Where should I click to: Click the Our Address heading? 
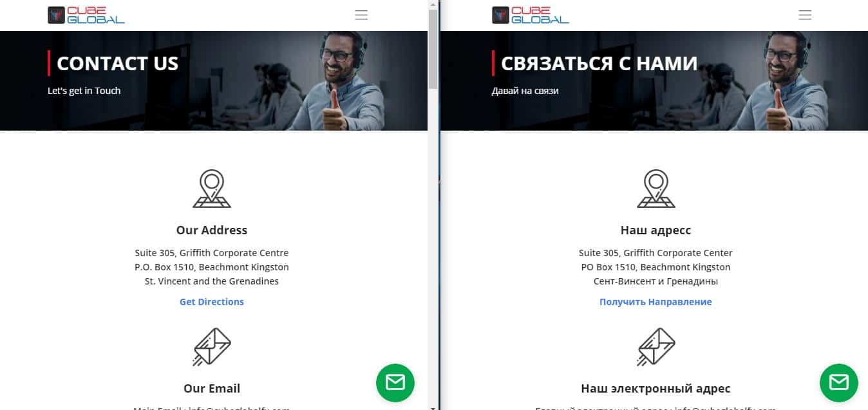[212, 230]
